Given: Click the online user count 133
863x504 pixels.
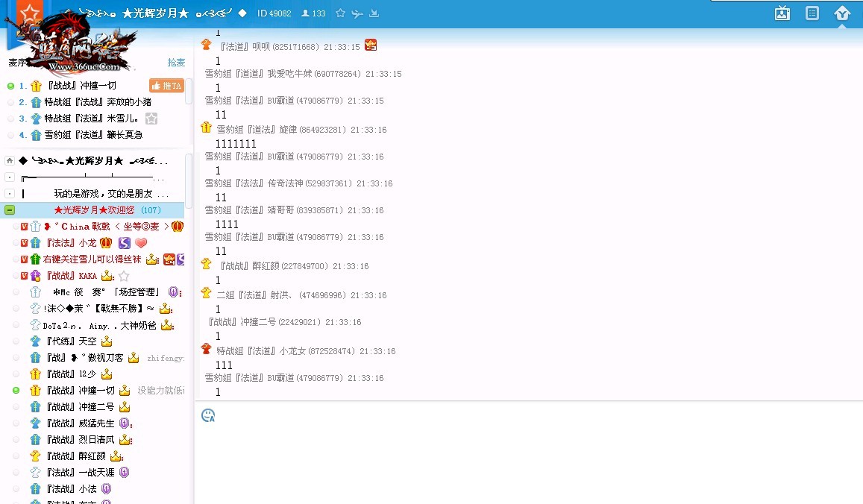Looking at the screenshot, I should pos(313,13).
